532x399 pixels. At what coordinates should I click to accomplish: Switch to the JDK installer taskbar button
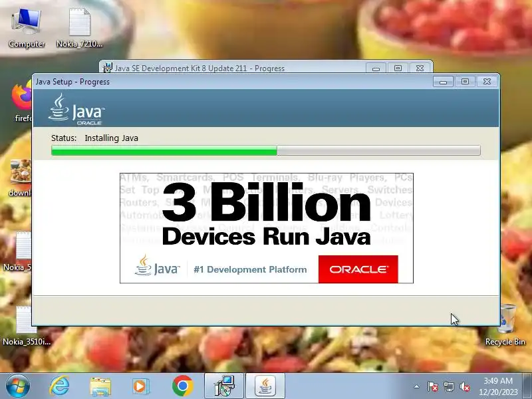(x=224, y=386)
